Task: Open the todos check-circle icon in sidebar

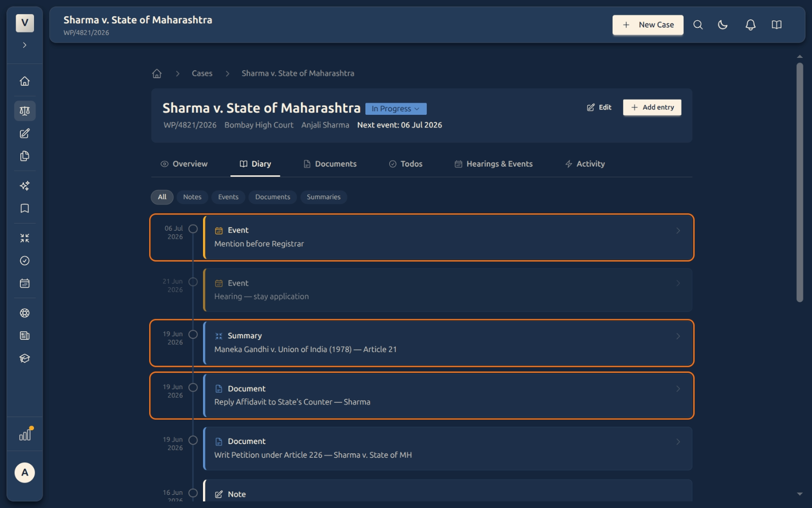Action: click(24, 261)
